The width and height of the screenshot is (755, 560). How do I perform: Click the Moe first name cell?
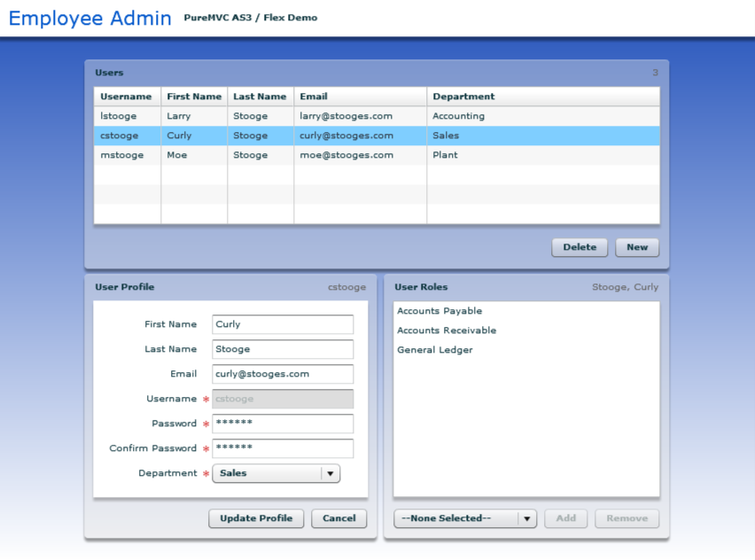pyautogui.click(x=194, y=155)
